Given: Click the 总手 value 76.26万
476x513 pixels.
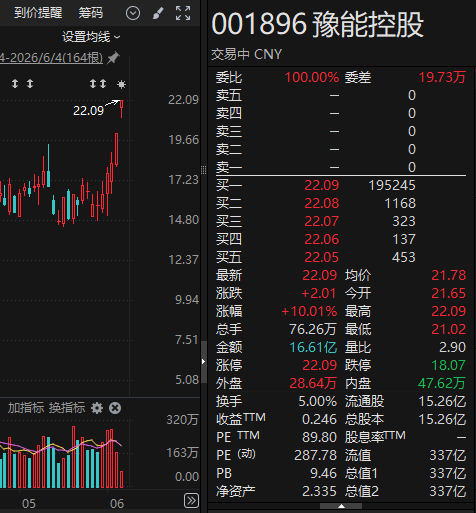Looking at the screenshot, I should (x=313, y=329).
